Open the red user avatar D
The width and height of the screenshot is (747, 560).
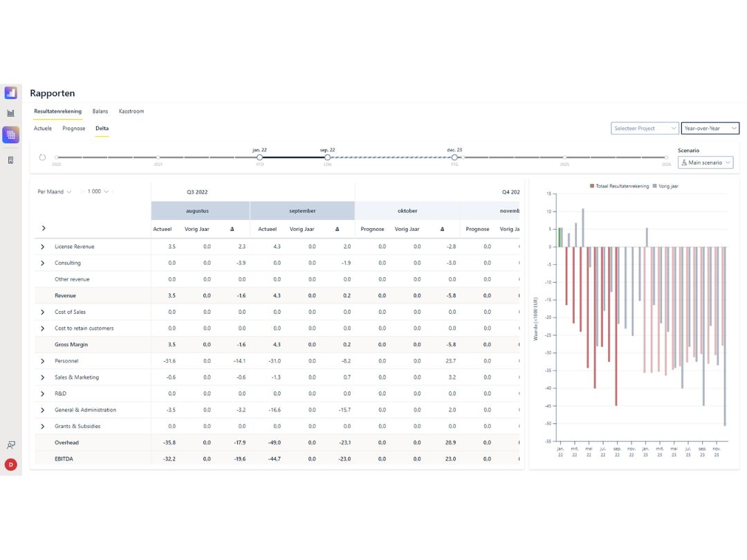tap(11, 465)
